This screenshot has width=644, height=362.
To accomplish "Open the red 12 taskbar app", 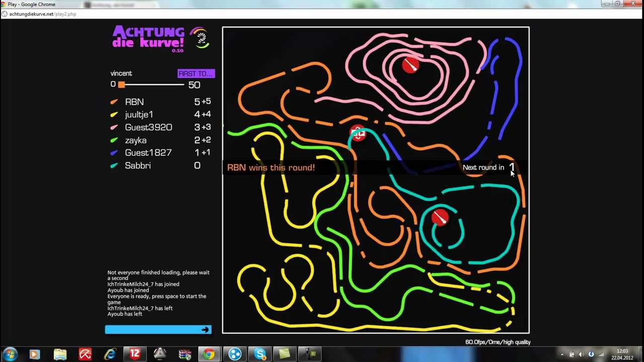I will pos(135,354).
